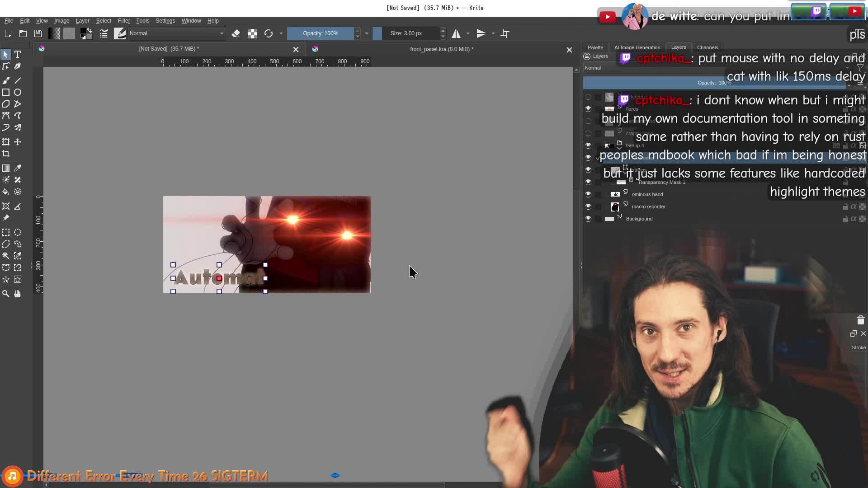Switch to the Channels tab
The image size is (868, 488).
coord(707,47)
